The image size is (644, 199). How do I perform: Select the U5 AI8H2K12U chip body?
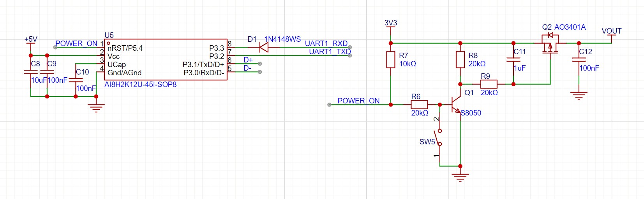(x=166, y=60)
